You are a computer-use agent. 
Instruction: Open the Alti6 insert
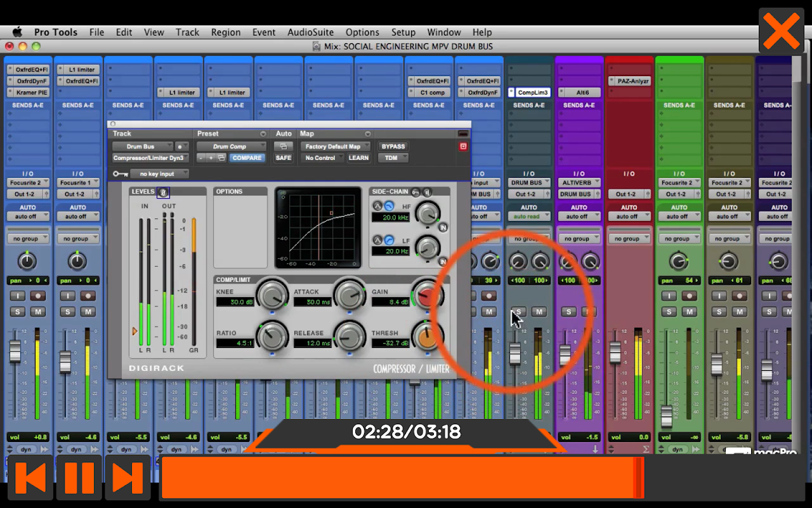tap(579, 92)
